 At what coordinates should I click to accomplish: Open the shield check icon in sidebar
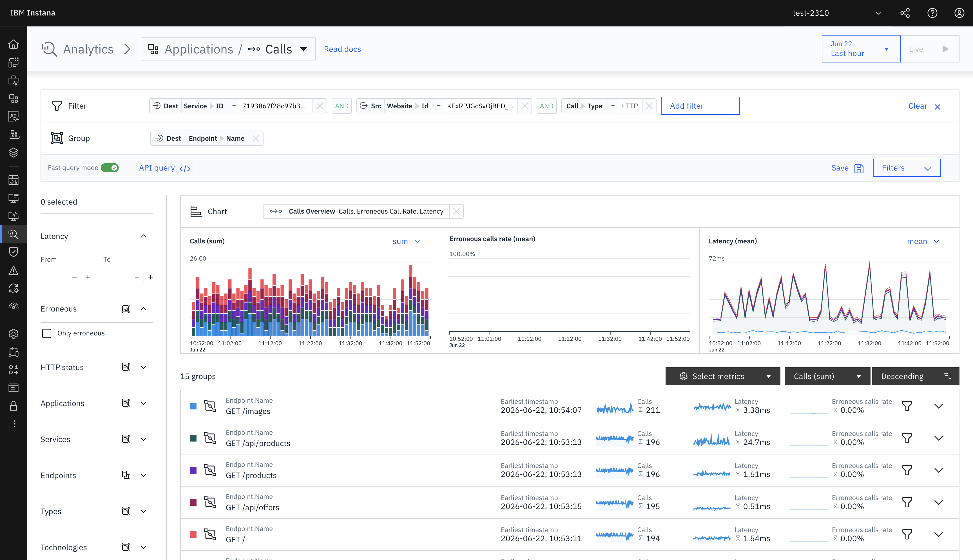tap(14, 252)
